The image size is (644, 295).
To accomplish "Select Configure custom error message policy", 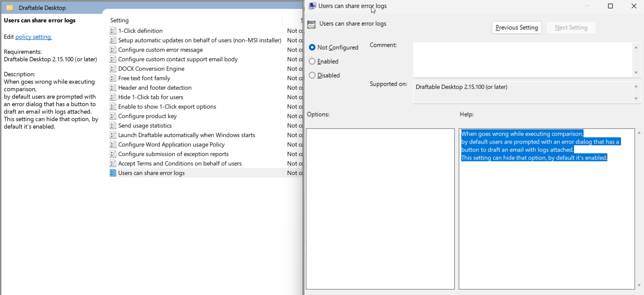I will (x=160, y=50).
